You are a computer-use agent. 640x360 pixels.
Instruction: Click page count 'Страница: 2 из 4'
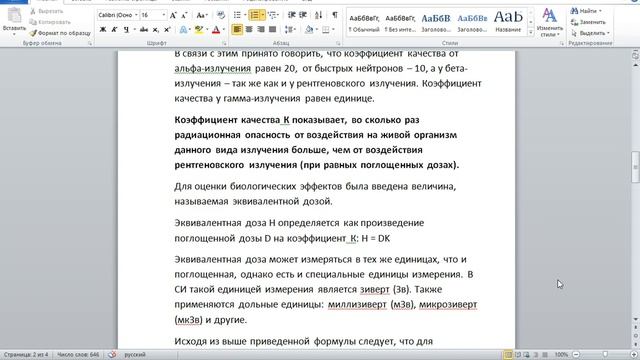[x=26, y=355]
